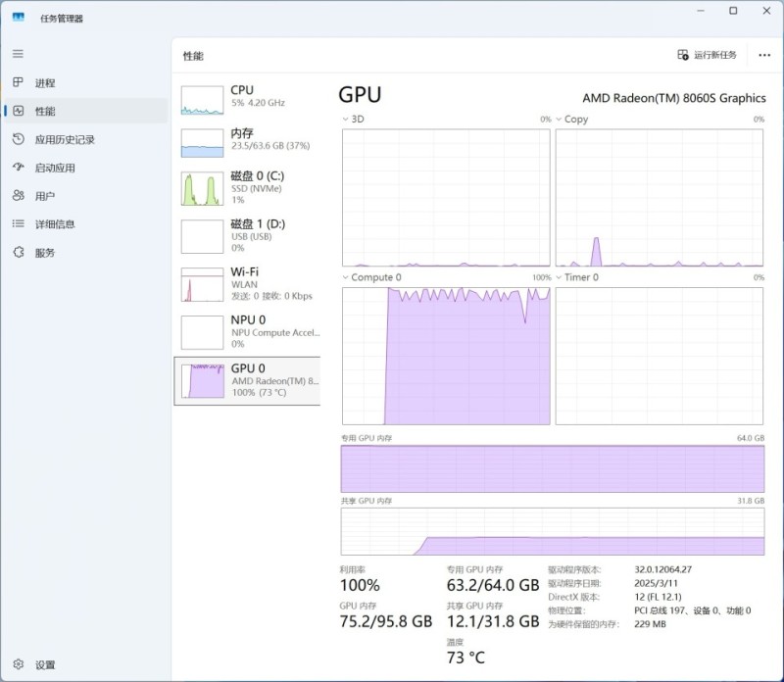Click the hamburger navigation menu icon
This screenshot has width=784, height=682.
coord(18,54)
